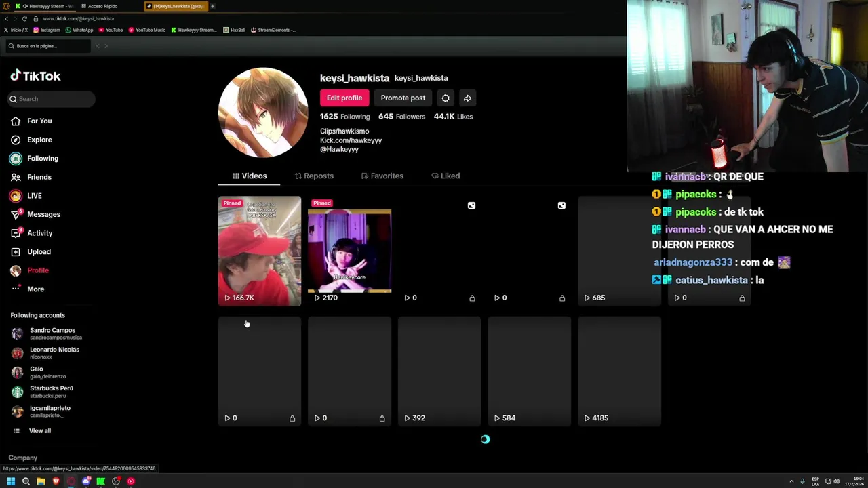The height and width of the screenshot is (488, 868).
Task: Open pinned video with 166.7K views
Action: (260, 251)
